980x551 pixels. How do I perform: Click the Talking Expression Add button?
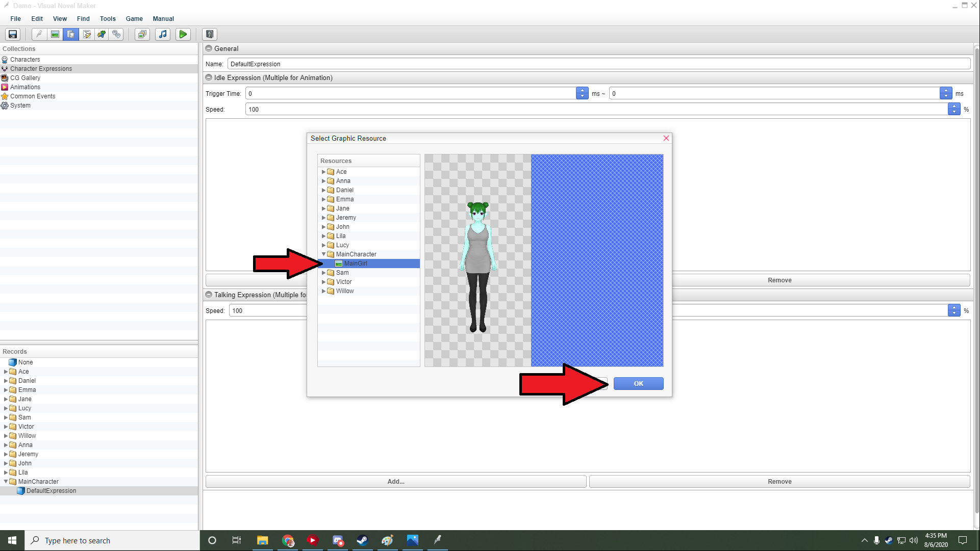tap(396, 482)
